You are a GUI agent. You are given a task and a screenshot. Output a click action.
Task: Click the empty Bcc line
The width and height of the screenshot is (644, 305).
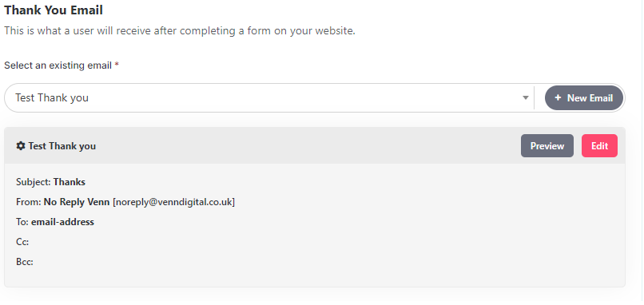[x=25, y=262]
